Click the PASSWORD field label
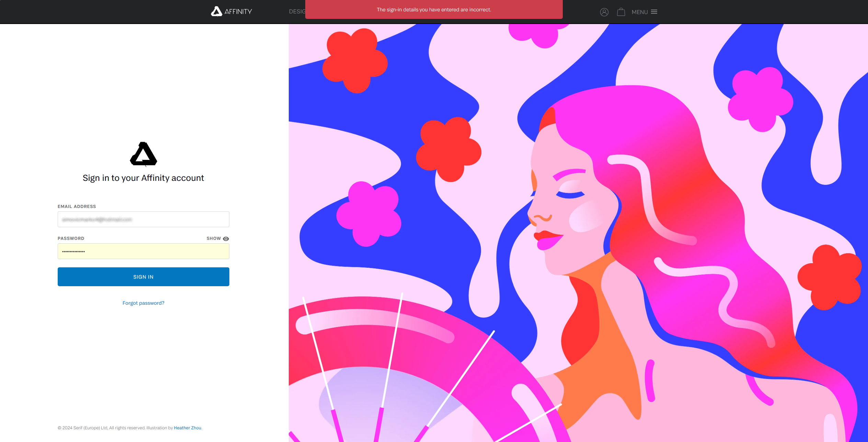This screenshot has width=868, height=442. point(71,239)
